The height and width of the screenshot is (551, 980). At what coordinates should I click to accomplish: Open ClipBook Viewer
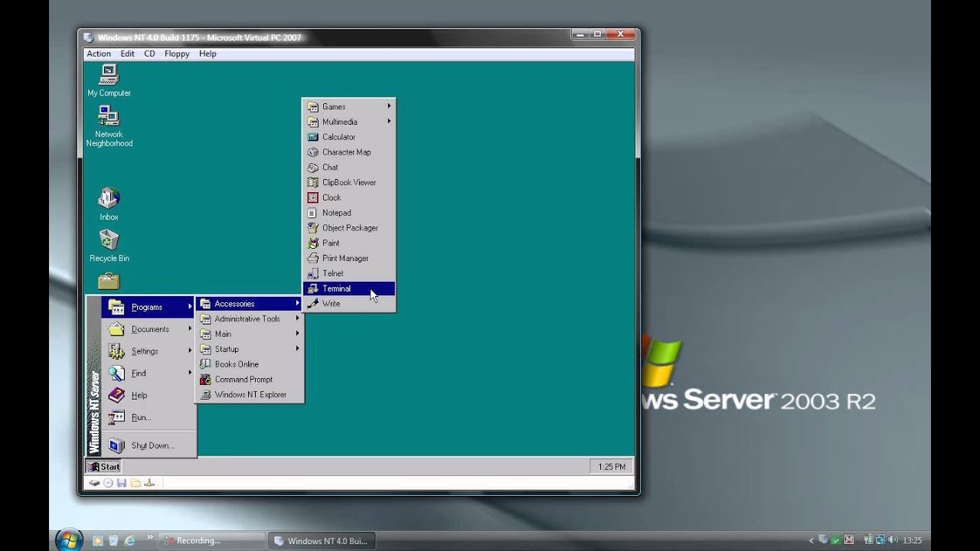click(349, 182)
